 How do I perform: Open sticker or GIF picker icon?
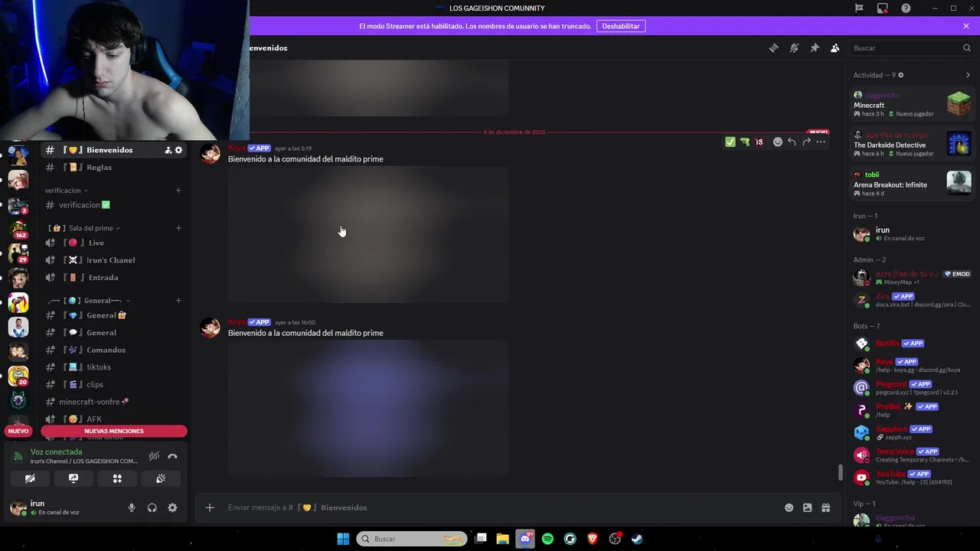point(807,507)
